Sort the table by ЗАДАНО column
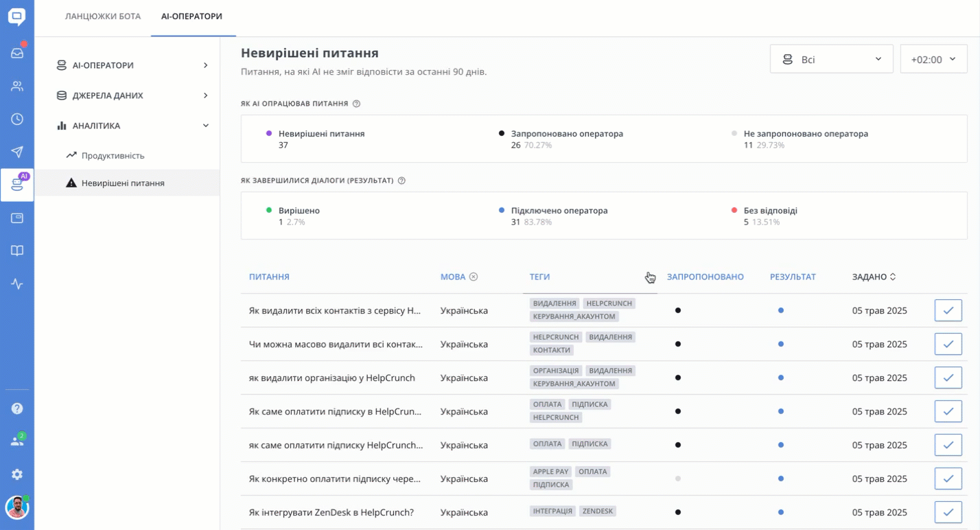 pyautogui.click(x=874, y=277)
